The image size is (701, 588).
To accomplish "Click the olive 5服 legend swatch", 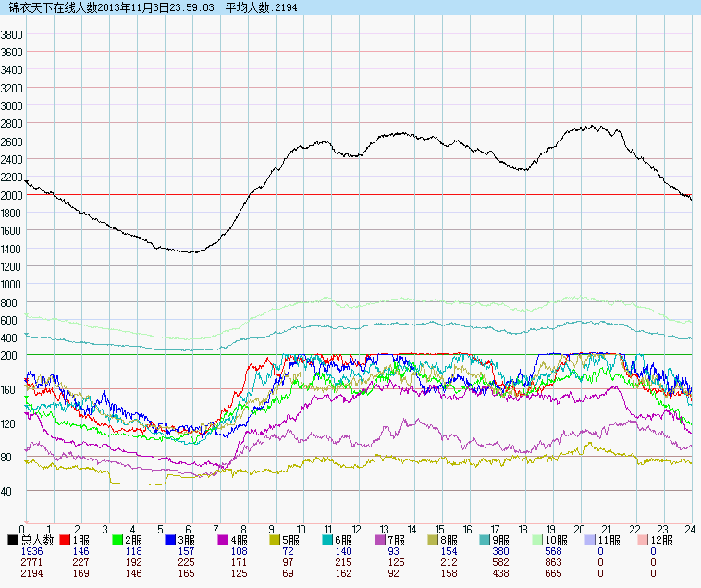I will [x=276, y=539].
